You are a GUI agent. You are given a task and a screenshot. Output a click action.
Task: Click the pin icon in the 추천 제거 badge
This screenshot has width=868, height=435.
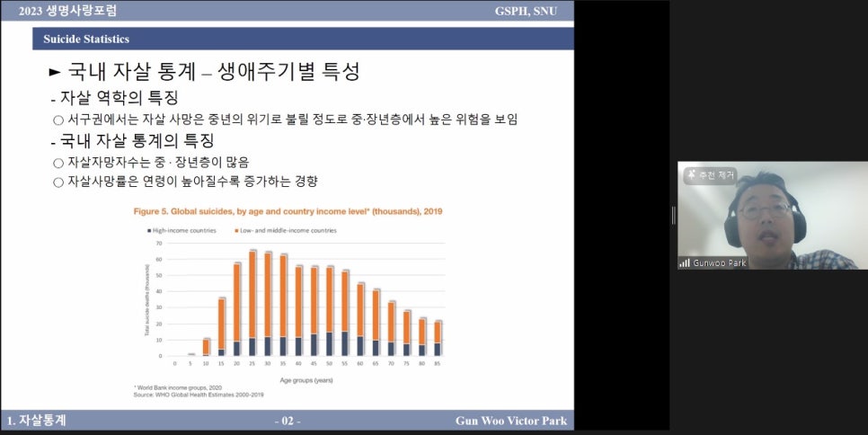pyautogui.click(x=690, y=176)
